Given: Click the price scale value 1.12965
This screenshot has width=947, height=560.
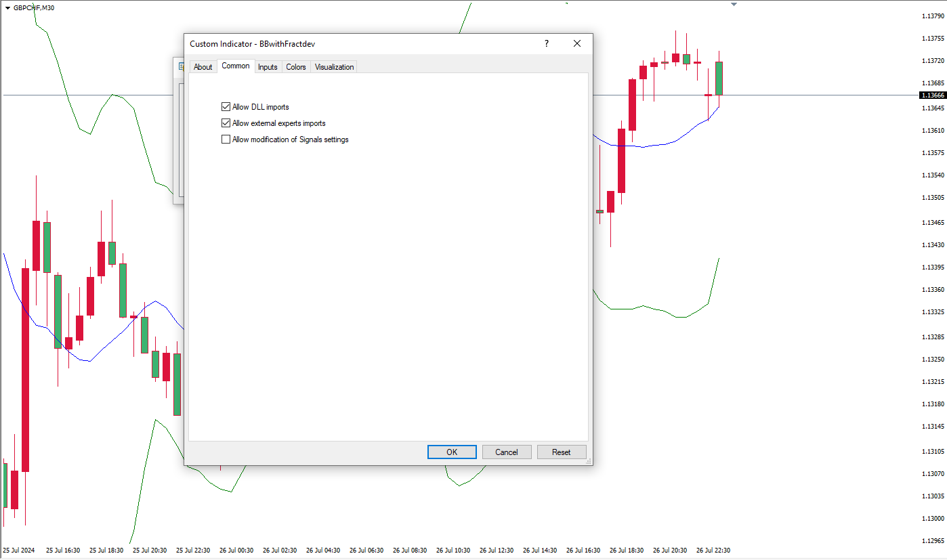Looking at the screenshot, I should pos(933,541).
